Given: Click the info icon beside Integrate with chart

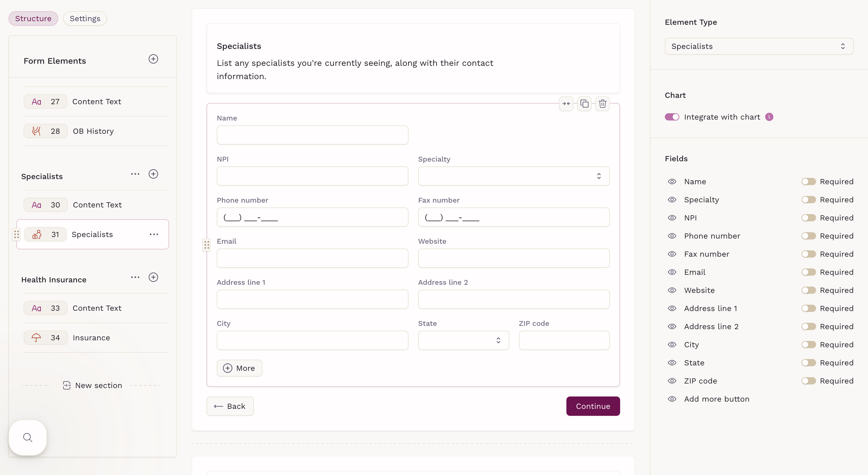Looking at the screenshot, I should pos(769,117).
